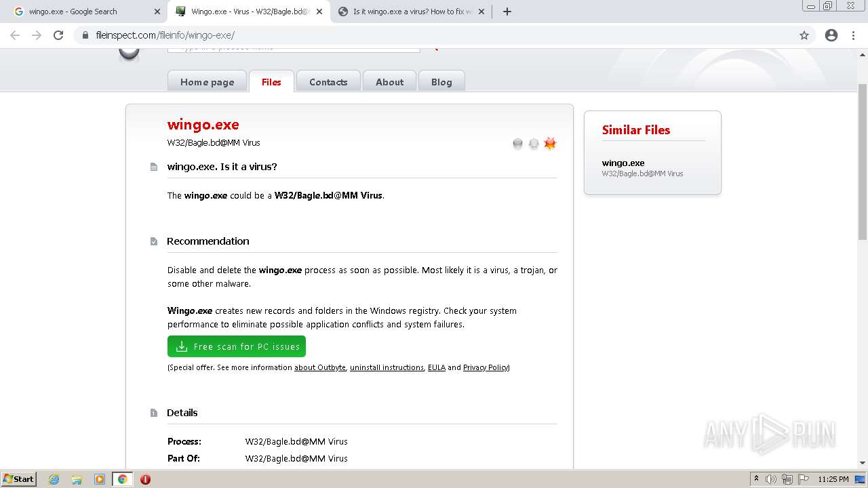Open the About site tab
868x488 pixels.
click(x=389, y=81)
